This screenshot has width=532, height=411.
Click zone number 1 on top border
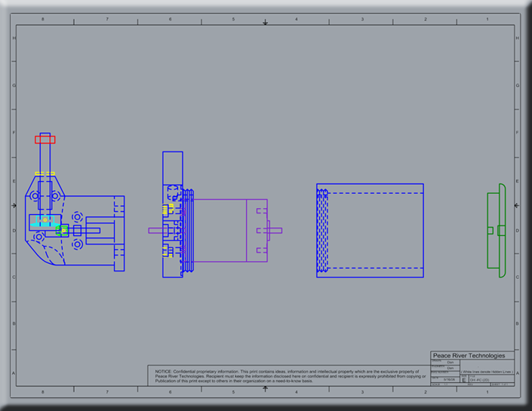pyautogui.click(x=487, y=20)
